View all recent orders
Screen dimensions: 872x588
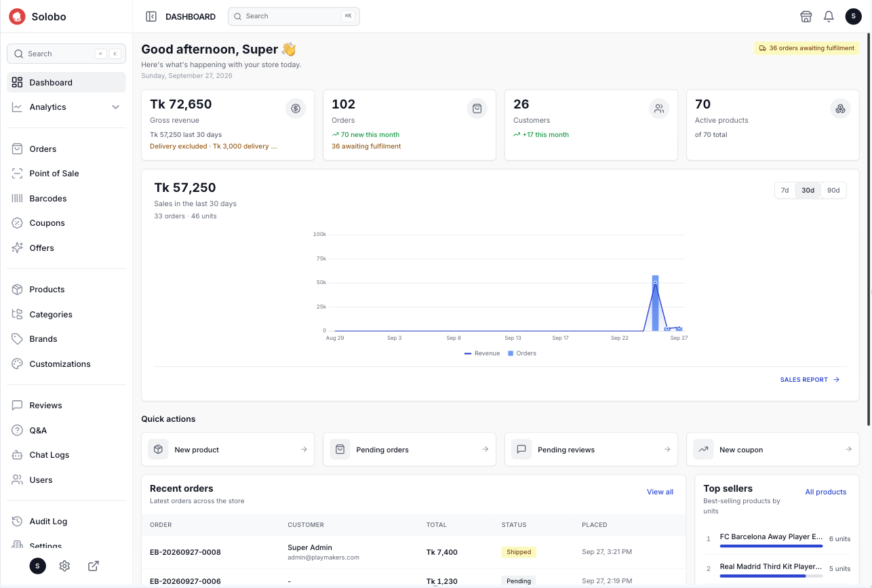660,492
